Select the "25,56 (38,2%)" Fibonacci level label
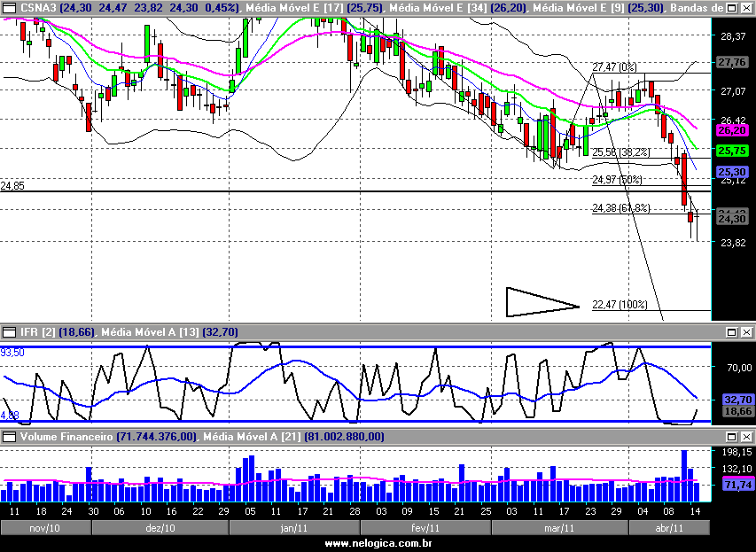 coord(621,152)
